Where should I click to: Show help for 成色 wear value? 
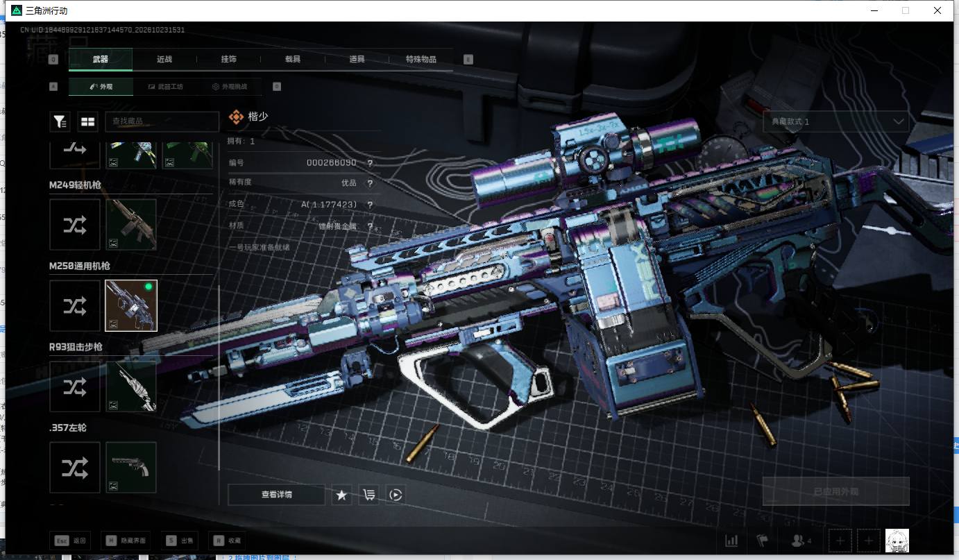[x=370, y=205]
